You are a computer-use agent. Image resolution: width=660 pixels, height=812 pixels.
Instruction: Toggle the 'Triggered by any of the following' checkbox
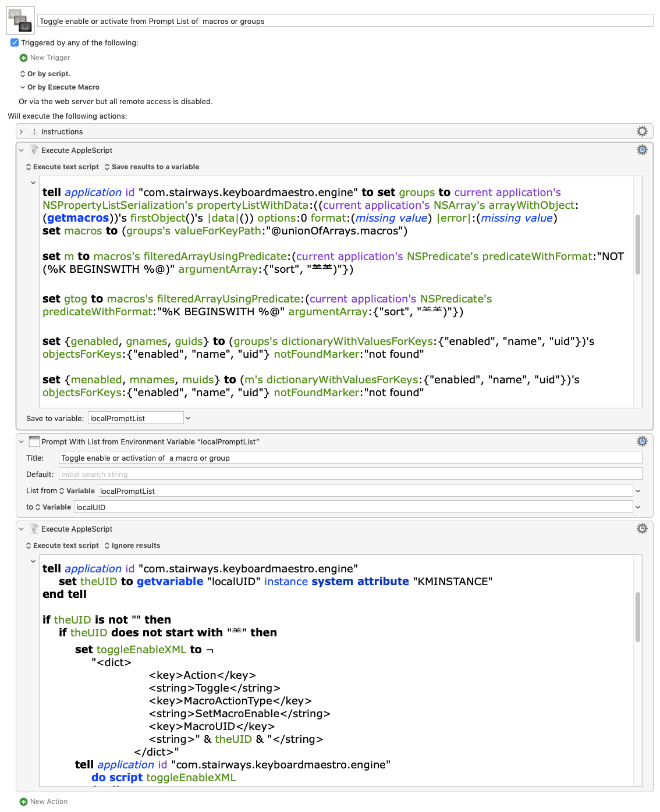(x=15, y=42)
